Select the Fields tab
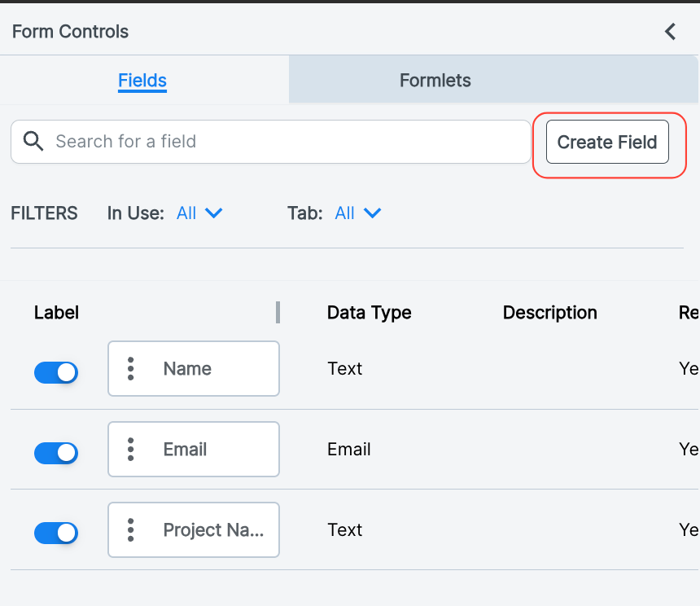700x606 pixels. (x=142, y=81)
